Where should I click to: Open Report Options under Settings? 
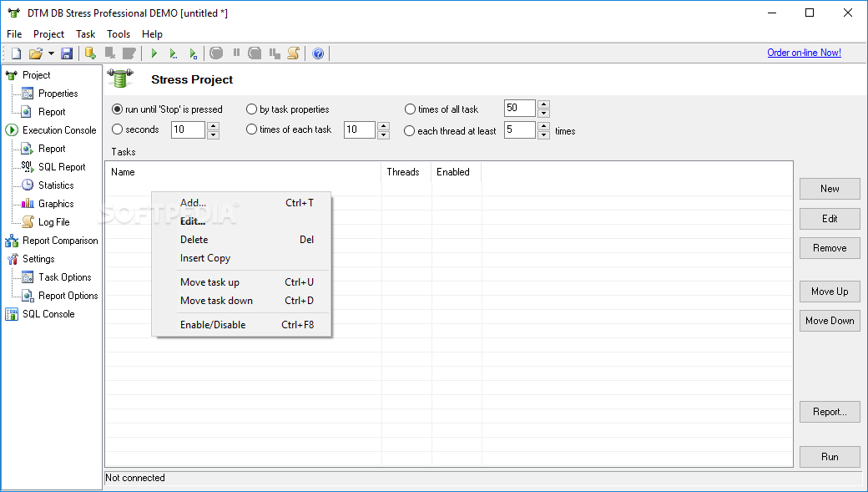tap(68, 296)
